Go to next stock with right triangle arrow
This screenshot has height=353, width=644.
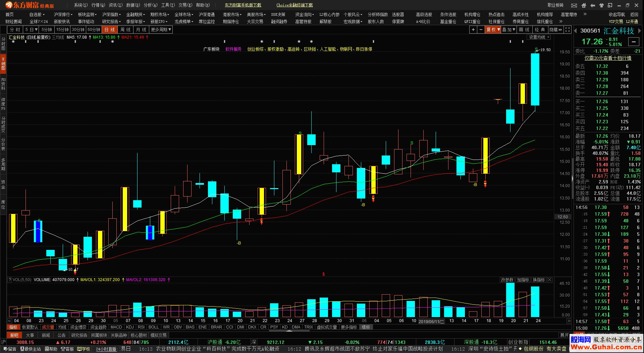[639, 31]
